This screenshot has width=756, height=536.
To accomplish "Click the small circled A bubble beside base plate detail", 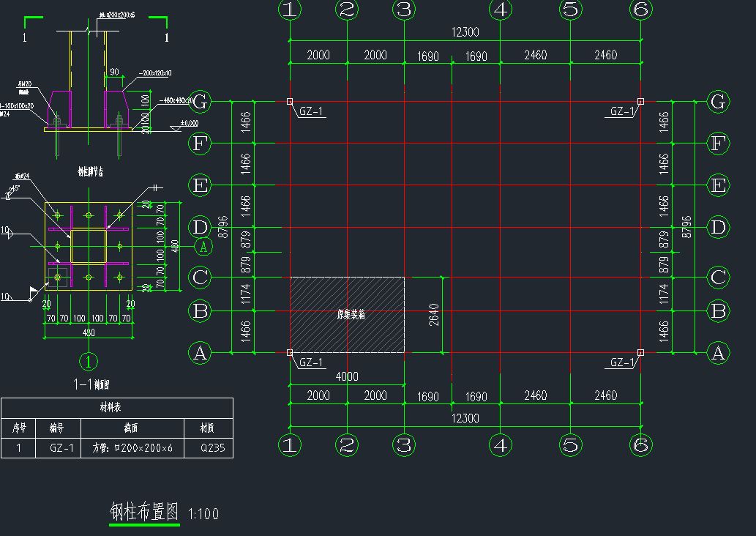I will (203, 247).
